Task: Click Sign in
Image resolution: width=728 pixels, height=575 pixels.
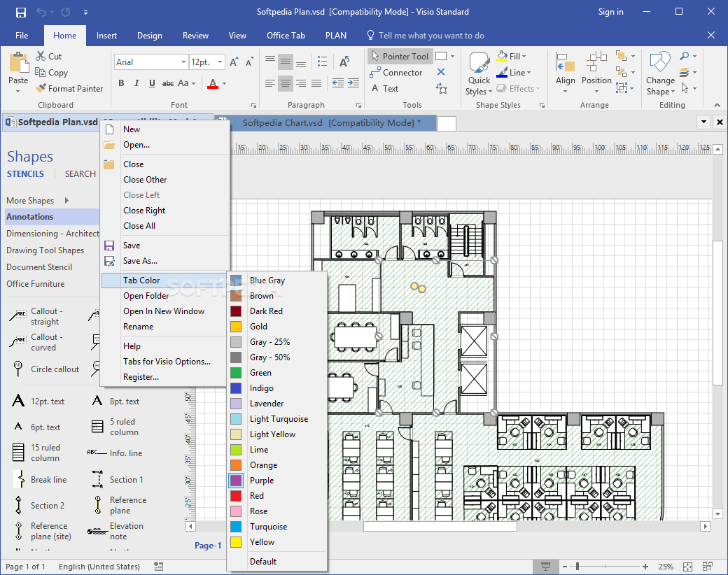Action: (x=610, y=12)
